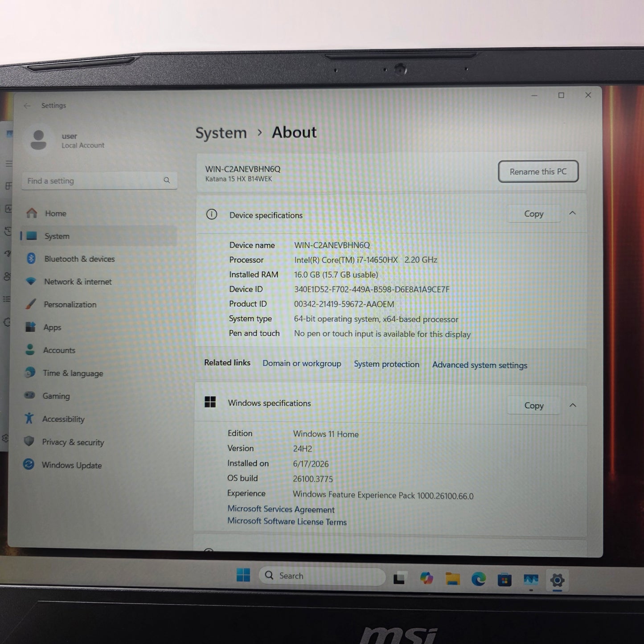Click the user profile avatar
Image resolution: width=644 pixels, height=644 pixels.
(x=38, y=139)
